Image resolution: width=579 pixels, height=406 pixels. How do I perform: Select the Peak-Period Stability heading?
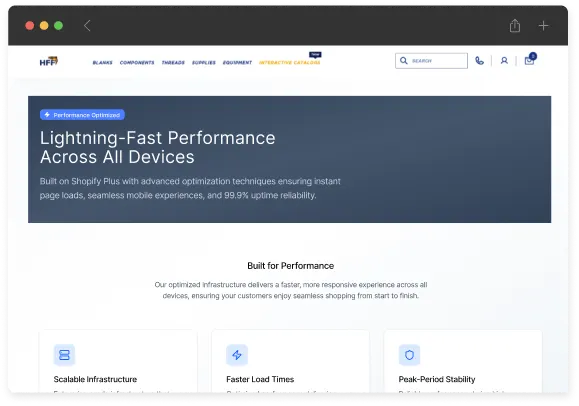(x=437, y=379)
